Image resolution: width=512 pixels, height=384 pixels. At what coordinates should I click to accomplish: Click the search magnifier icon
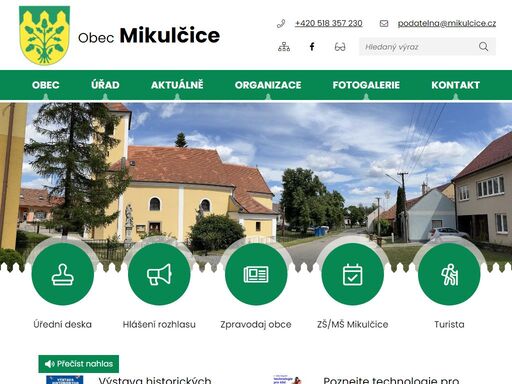pyautogui.click(x=483, y=47)
